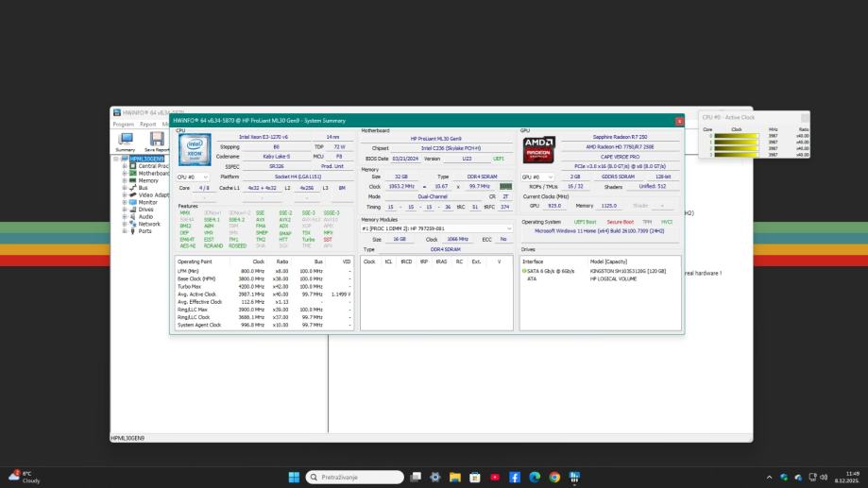Open the CPU #0 selector dropdown
The width and height of the screenshot is (868, 488).
(193, 177)
